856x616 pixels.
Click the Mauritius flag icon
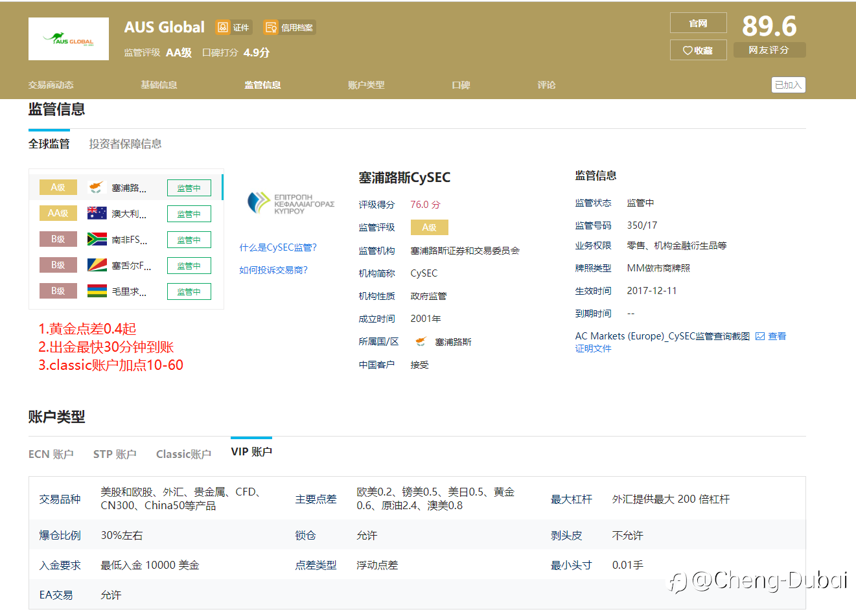pyautogui.click(x=97, y=291)
